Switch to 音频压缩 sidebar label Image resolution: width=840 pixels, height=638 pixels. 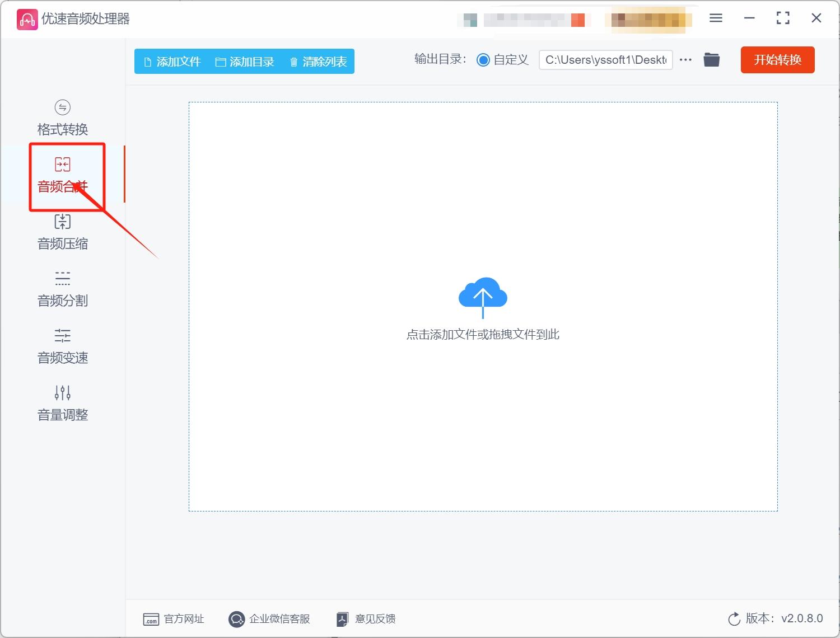pyautogui.click(x=62, y=243)
